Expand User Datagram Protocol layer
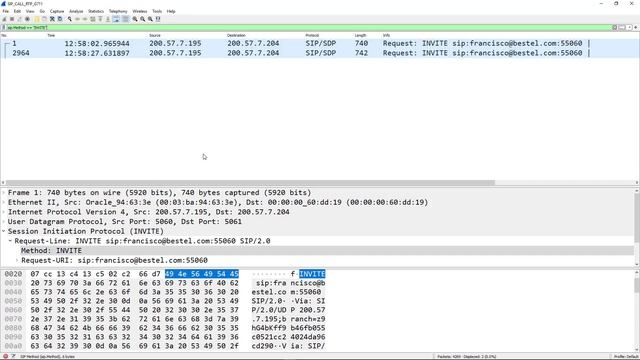640x360 pixels. pyautogui.click(x=4, y=222)
